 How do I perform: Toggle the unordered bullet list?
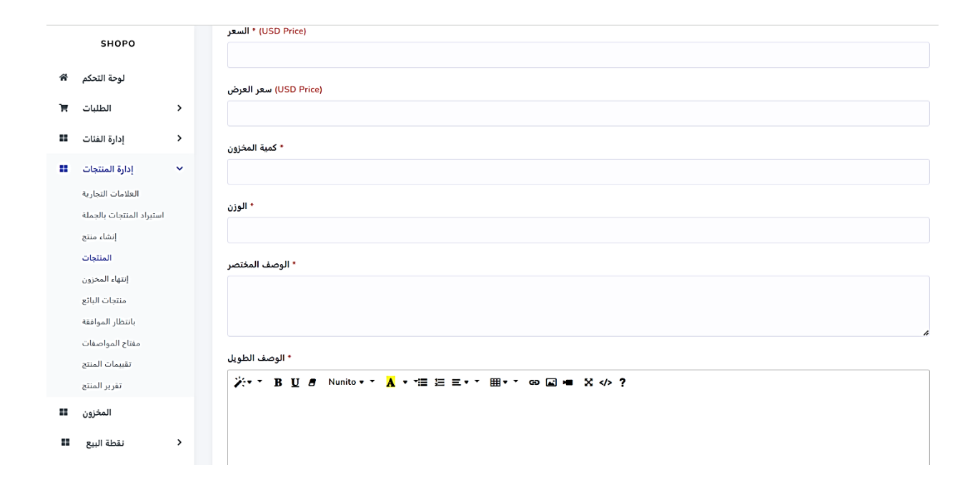pos(421,383)
